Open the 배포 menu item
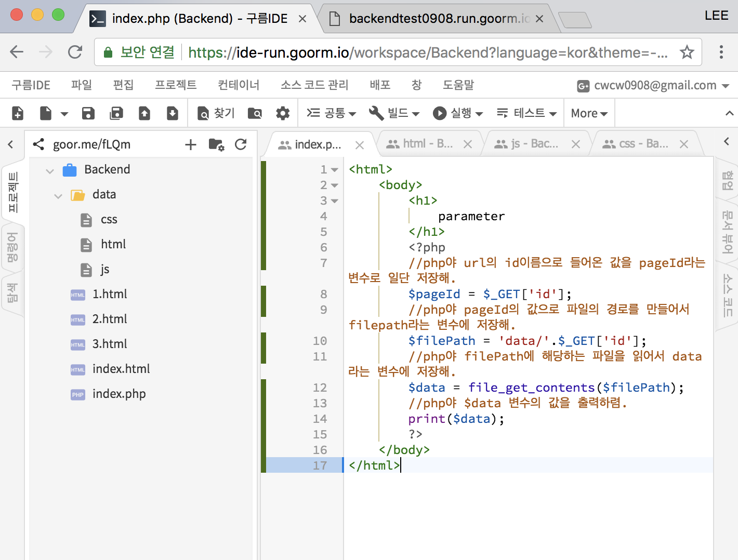 (380, 85)
